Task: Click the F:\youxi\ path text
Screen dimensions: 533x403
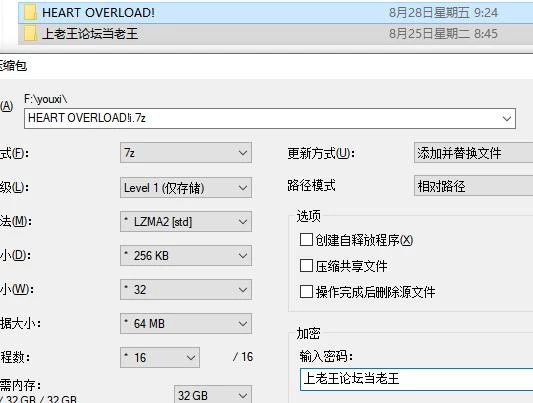Action: [x=46, y=99]
